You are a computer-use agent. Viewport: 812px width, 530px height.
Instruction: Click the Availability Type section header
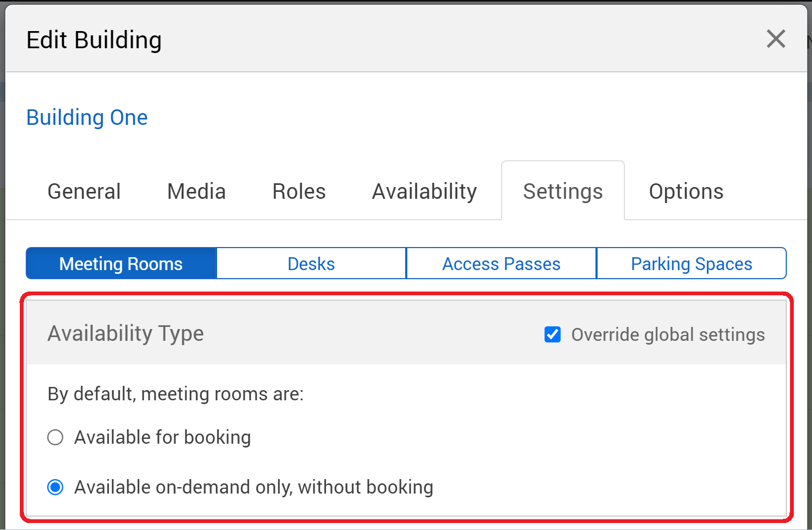(x=125, y=333)
